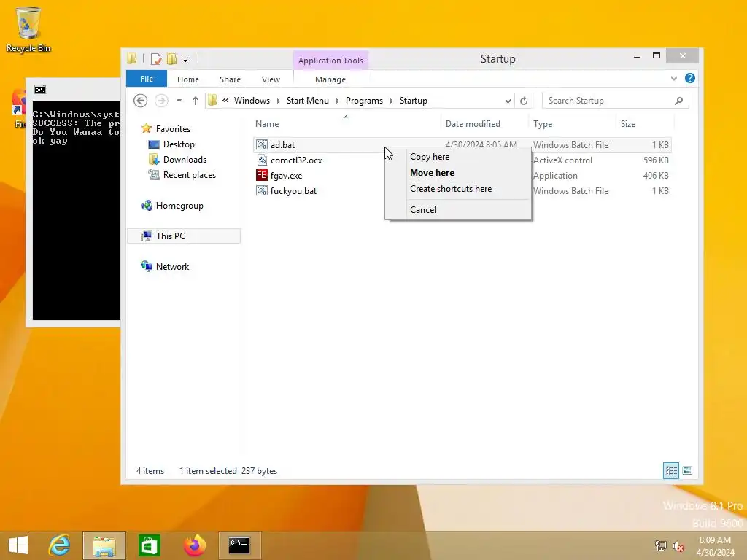
Task: Cancel the drag context menu
Action: pyautogui.click(x=458, y=210)
